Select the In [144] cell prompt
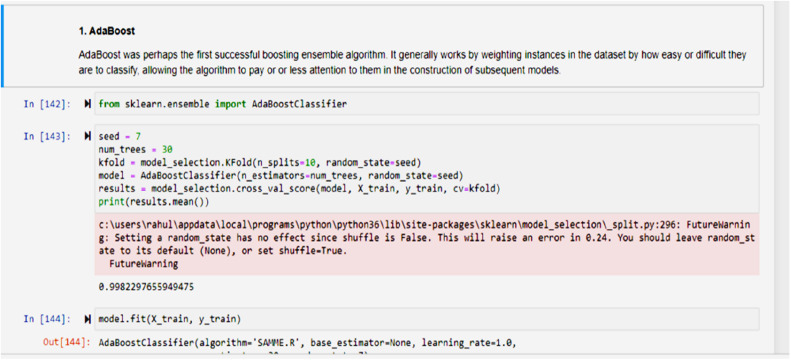This screenshot has height=360, width=791. [x=47, y=319]
